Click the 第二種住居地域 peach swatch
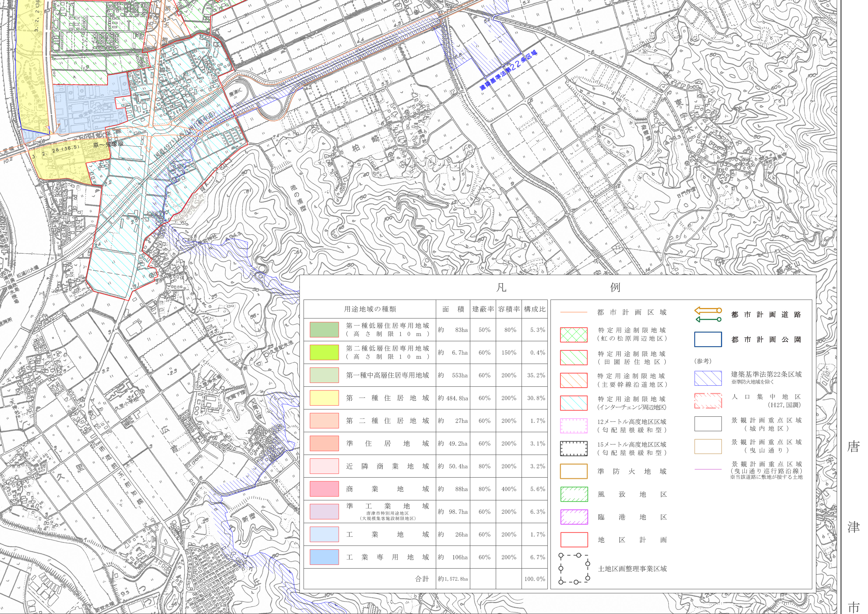Viewport: 868px width, 614px height. pos(324,420)
